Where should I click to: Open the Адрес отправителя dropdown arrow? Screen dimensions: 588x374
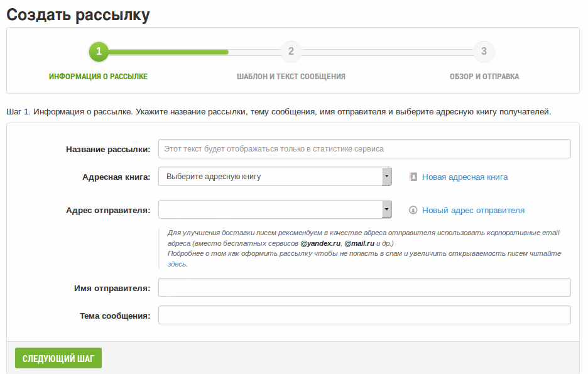386,209
